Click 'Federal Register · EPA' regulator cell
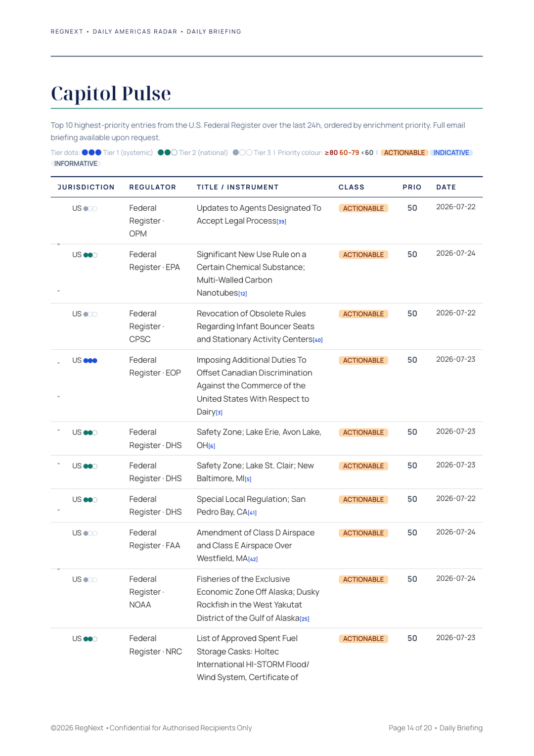Image resolution: width=534 pixels, height=756 pixels. [x=155, y=261]
